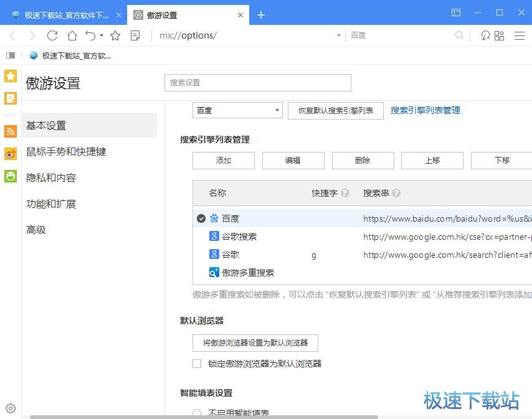Viewport: 532px width, 419px height.
Task: Click the search magnifier icon
Action: pyautogui.click(x=459, y=35)
